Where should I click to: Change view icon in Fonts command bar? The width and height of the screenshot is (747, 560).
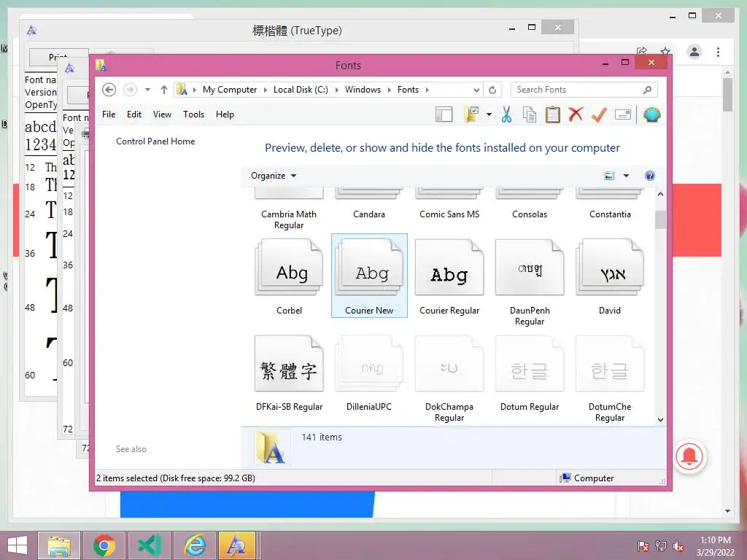click(x=609, y=176)
